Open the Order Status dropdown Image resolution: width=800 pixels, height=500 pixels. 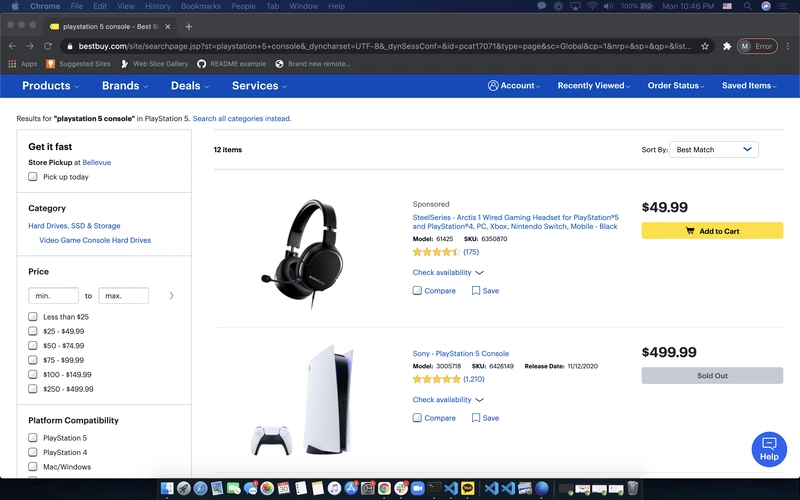click(x=676, y=86)
